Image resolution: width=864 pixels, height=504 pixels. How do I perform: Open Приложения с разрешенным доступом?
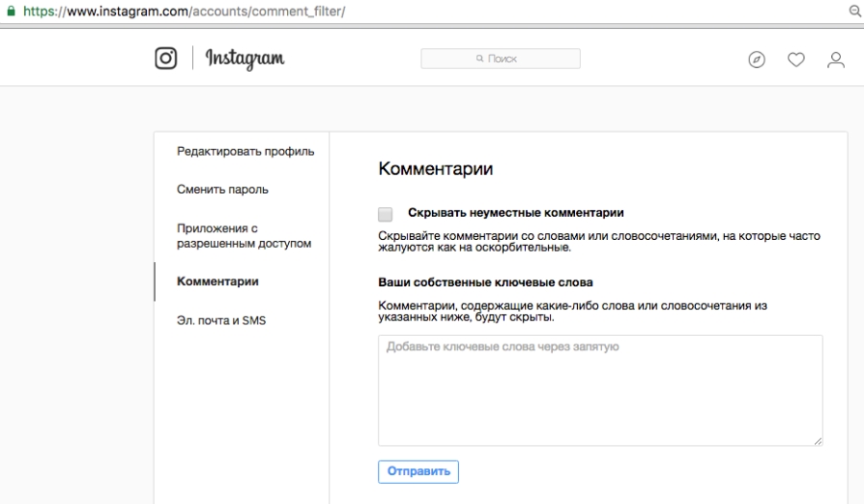pos(244,236)
